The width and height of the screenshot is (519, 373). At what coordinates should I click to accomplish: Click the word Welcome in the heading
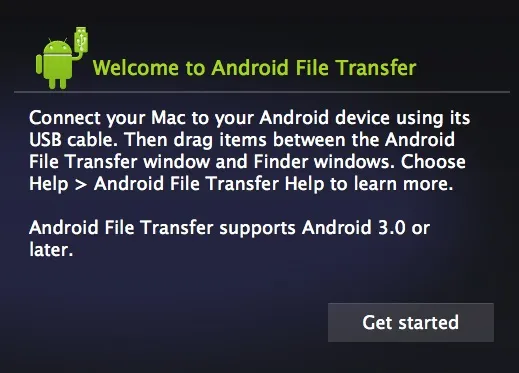pyautogui.click(x=136, y=68)
